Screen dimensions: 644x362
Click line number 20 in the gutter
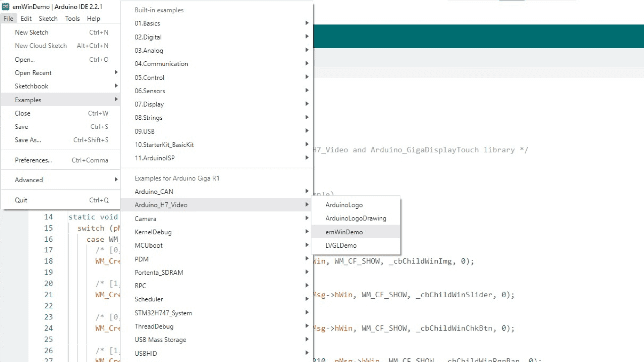point(48,284)
